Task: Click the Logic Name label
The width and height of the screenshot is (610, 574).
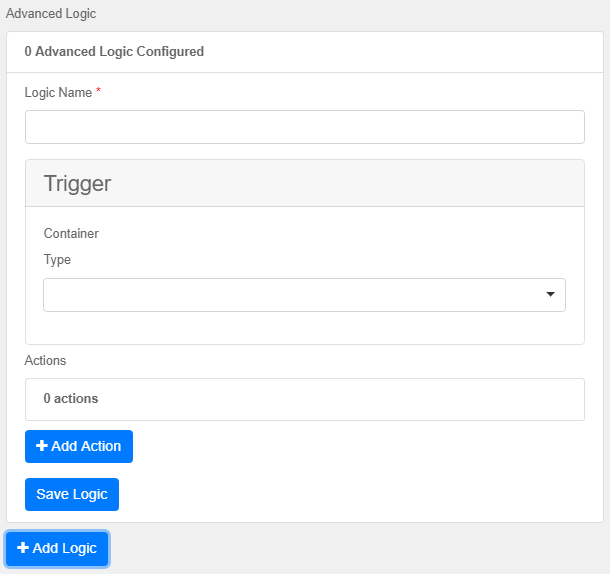Action: click(x=58, y=92)
